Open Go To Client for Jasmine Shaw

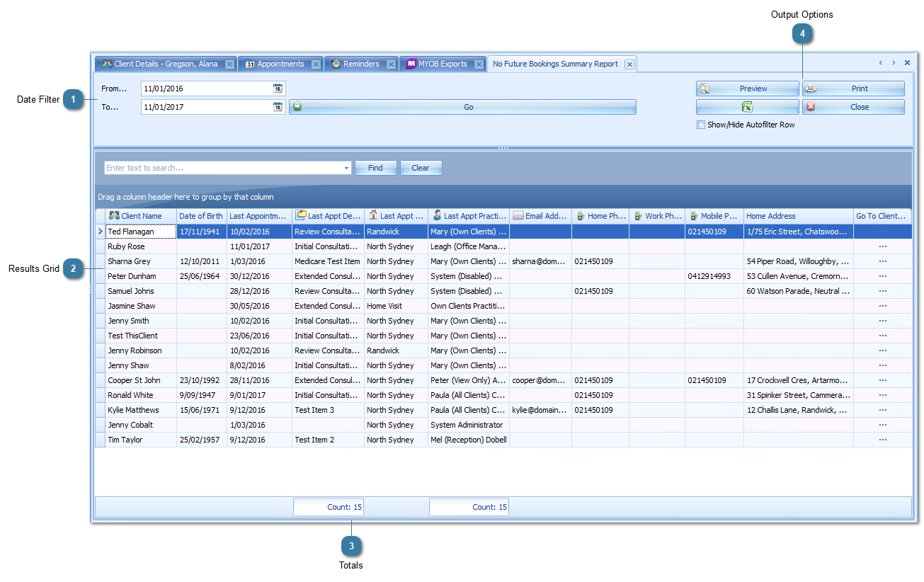[x=882, y=306]
